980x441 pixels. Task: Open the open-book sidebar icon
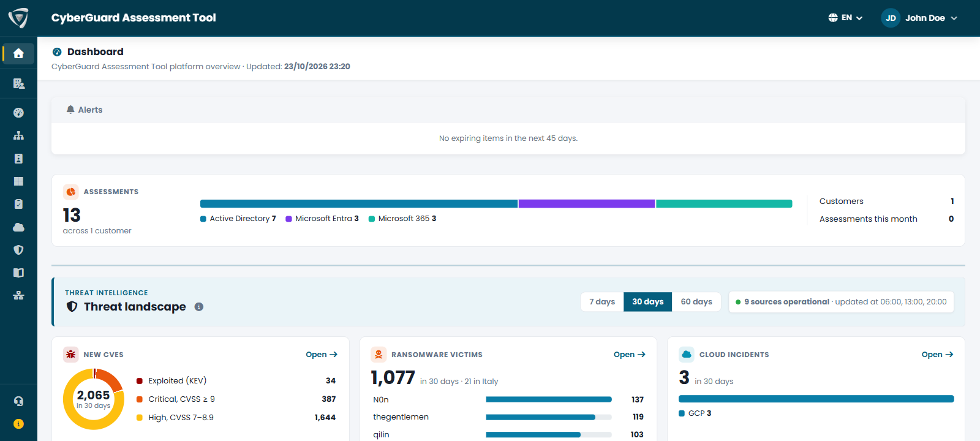[18, 273]
